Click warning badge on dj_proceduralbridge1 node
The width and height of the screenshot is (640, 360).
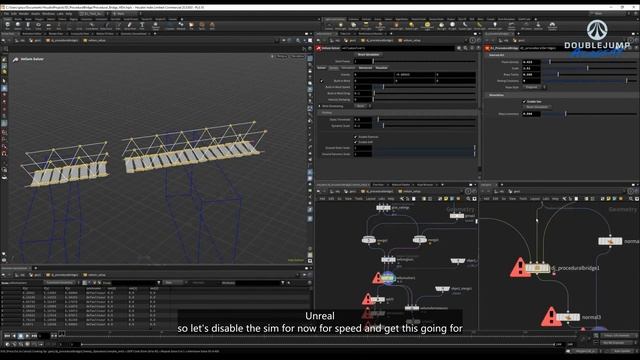[519, 268]
